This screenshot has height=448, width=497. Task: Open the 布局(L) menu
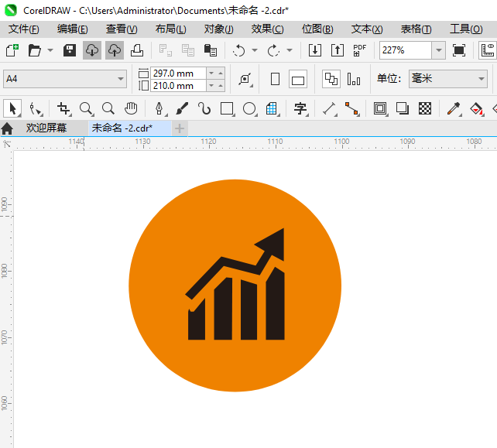pos(171,29)
